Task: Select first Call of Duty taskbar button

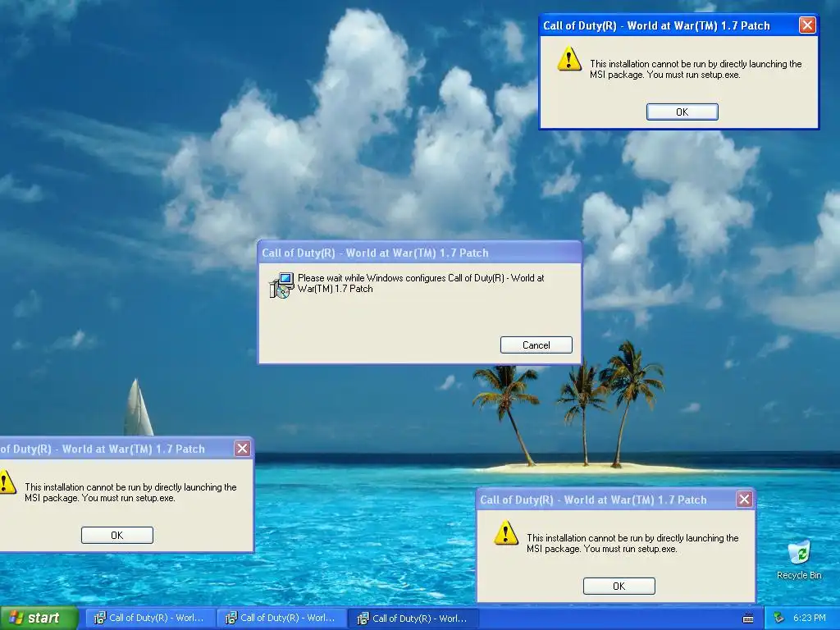Action: pyautogui.click(x=151, y=619)
